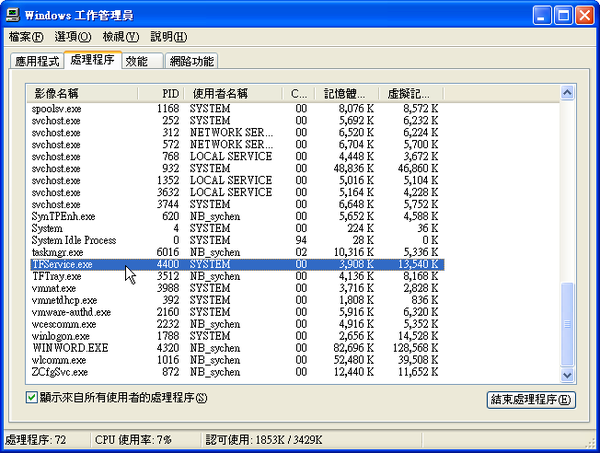
Task: Click memory value 82,696 K
Action: coord(354,348)
